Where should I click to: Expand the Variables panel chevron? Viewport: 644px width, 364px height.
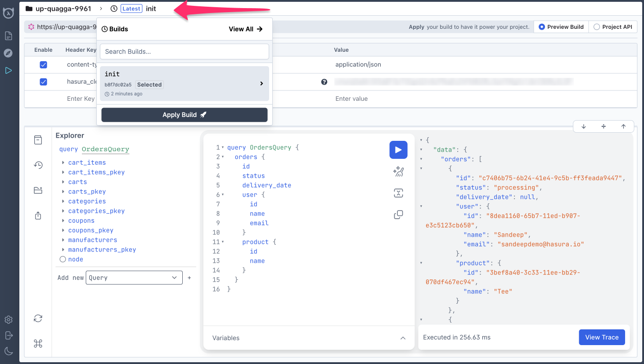[403, 338]
